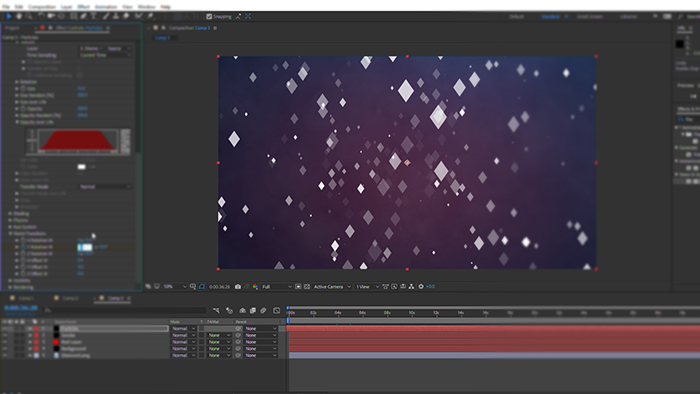Open the Active Camera dropdown
The image size is (700, 394).
332,286
